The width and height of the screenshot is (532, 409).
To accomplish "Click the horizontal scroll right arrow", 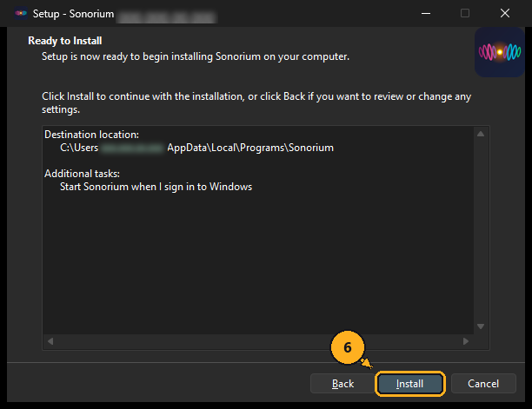I will [466, 341].
